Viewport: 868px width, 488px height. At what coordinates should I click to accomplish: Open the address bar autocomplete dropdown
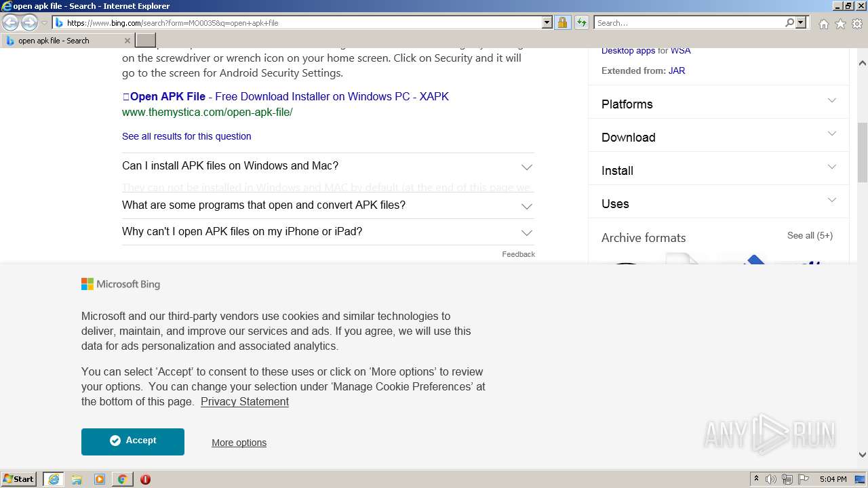click(547, 23)
